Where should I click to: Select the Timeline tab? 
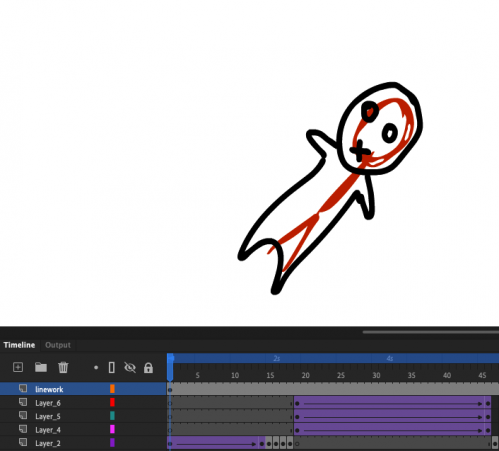click(x=19, y=345)
